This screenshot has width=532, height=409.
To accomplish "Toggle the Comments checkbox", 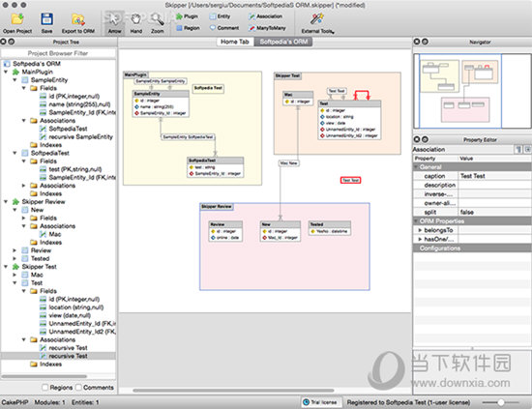I will pyautogui.click(x=78, y=388).
